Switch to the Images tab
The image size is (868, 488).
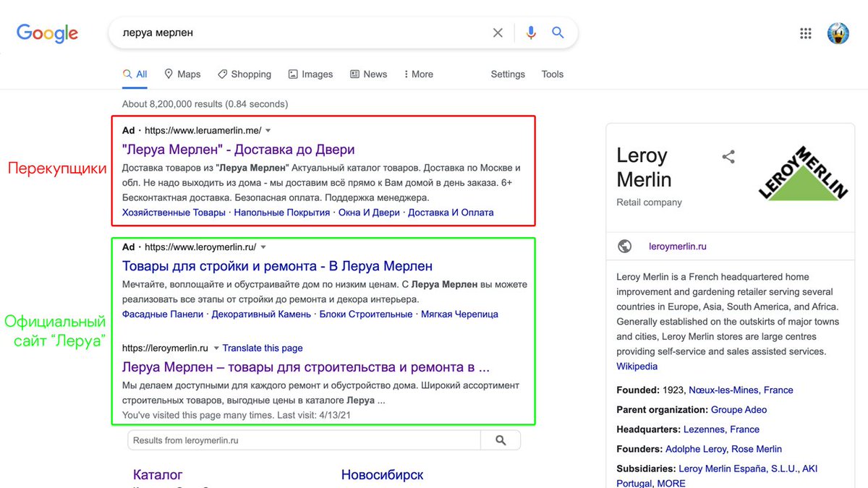tap(310, 74)
